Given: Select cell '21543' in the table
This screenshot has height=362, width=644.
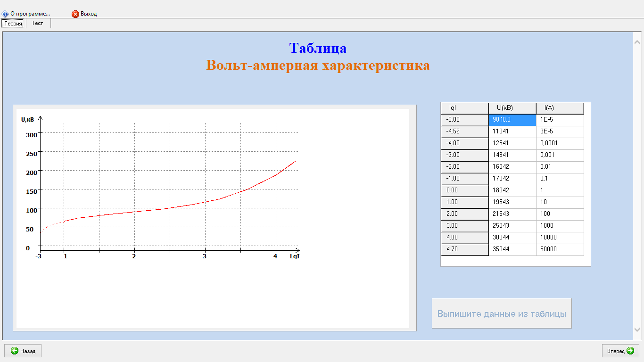Looking at the screenshot, I should pyautogui.click(x=512, y=214).
